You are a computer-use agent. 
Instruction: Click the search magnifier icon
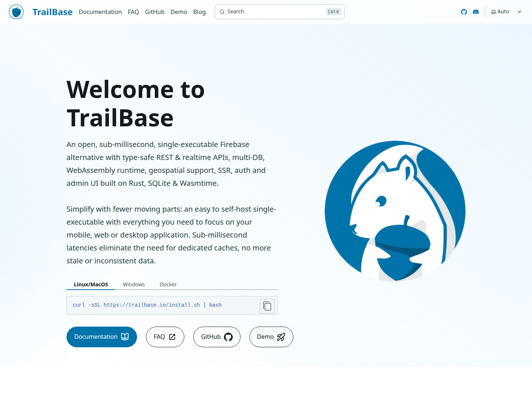222,12
